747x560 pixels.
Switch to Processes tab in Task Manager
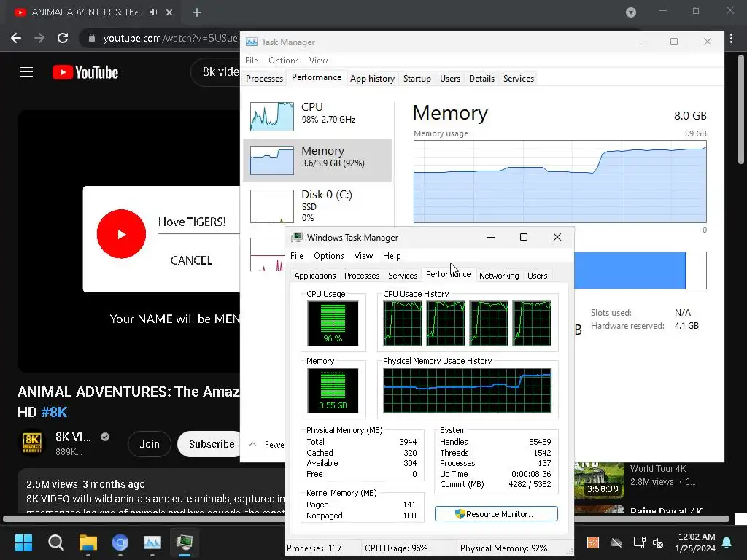tap(264, 79)
